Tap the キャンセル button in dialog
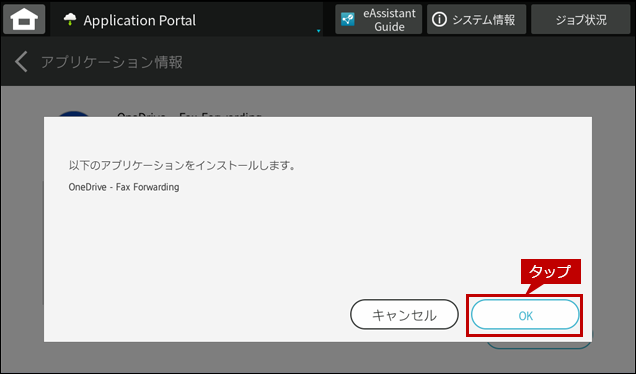The image size is (636, 374). coord(404,315)
